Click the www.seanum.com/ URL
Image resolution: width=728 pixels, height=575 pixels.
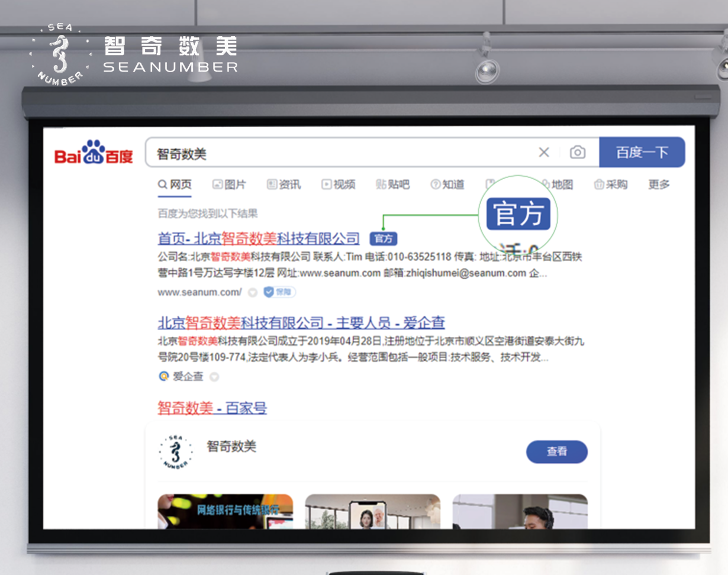pyautogui.click(x=199, y=292)
